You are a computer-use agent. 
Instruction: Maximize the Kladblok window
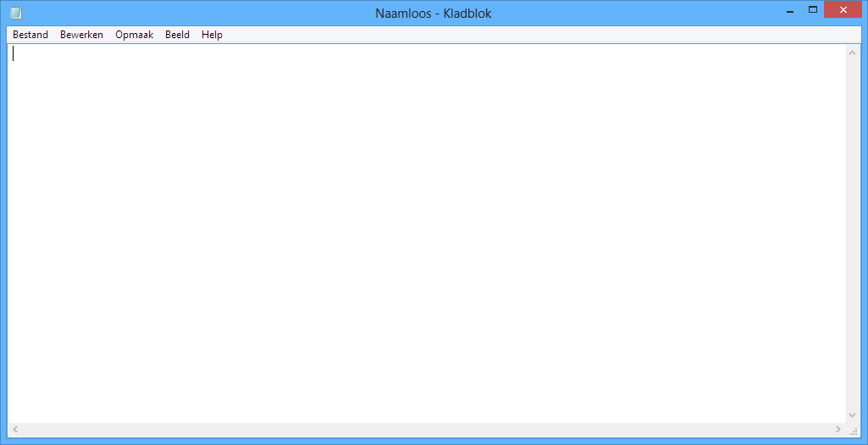coord(813,10)
